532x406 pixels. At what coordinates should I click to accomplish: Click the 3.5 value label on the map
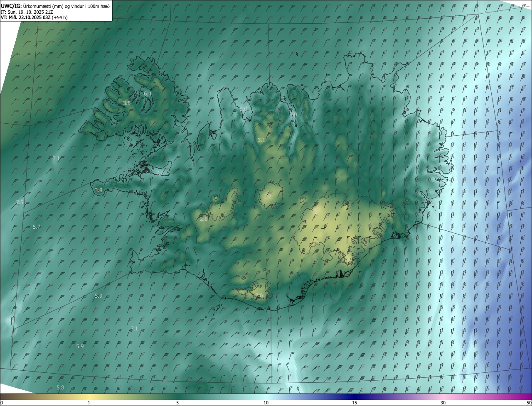click(127, 103)
